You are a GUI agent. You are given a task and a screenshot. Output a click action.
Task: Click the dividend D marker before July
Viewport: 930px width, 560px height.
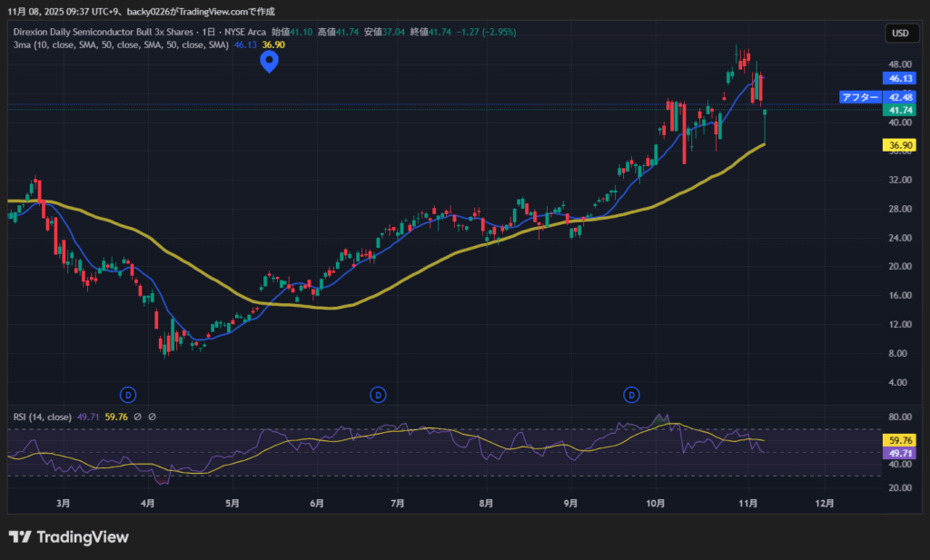tap(378, 395)
